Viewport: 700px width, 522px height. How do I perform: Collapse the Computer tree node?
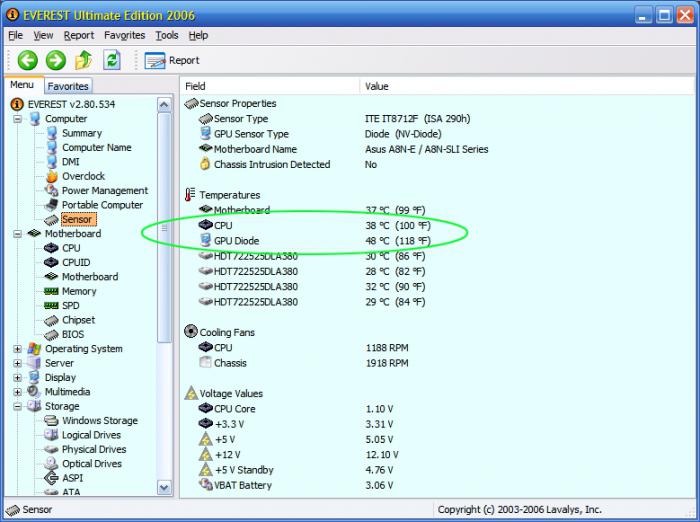coord(17,119)
